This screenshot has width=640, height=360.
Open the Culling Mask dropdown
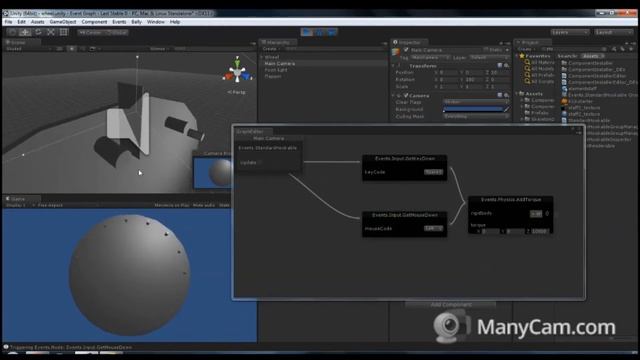[476, 116]
